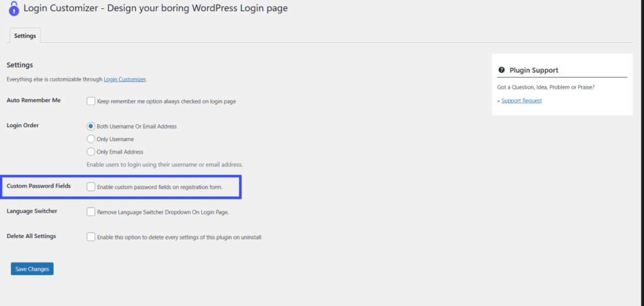
Task: Select Both Username Or Email Address radio
Action: (91, 127)
